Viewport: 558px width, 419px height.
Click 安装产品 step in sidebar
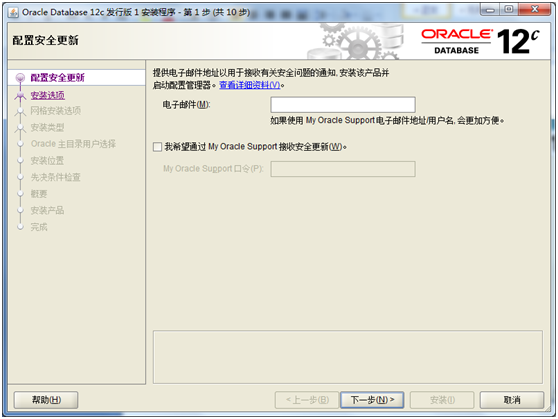click(x=47, y=210)
